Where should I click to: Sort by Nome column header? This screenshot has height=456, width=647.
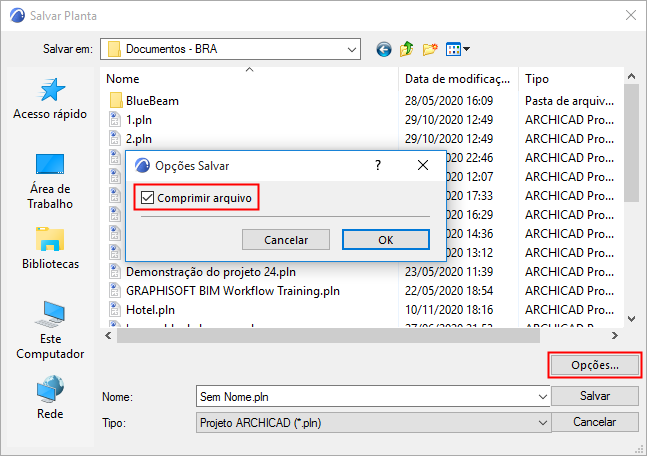(x=250, y=78)
